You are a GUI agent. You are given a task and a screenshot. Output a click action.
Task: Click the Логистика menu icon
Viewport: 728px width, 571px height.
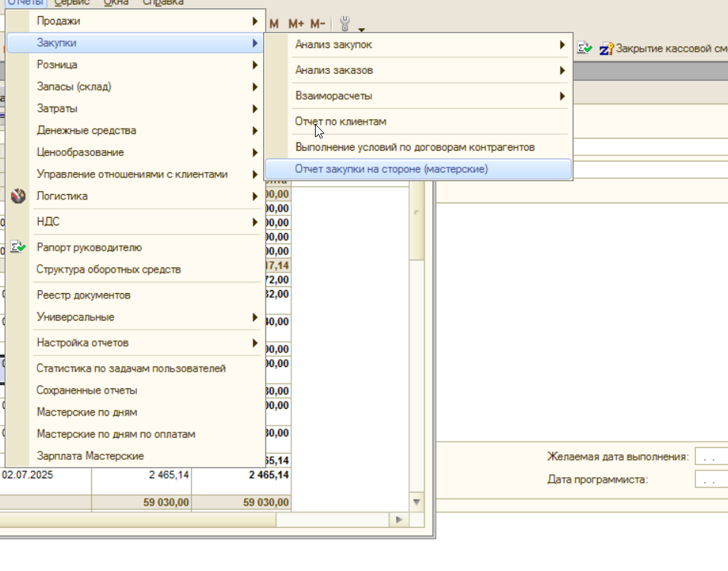pyautogui.click(x=18, y=196)
